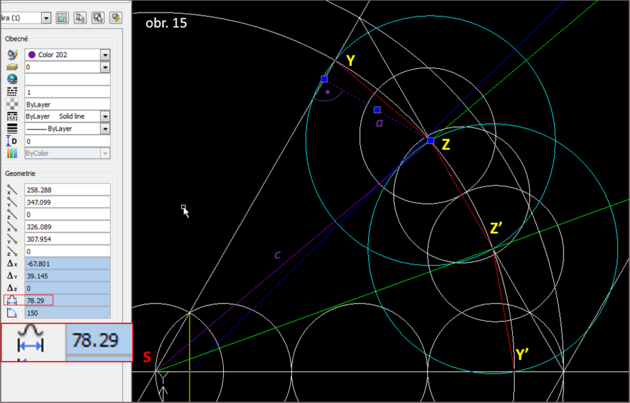Click end Y field 307.954
Image resolution: width=630 pixels, height=403 pixels.
(68, 239)
